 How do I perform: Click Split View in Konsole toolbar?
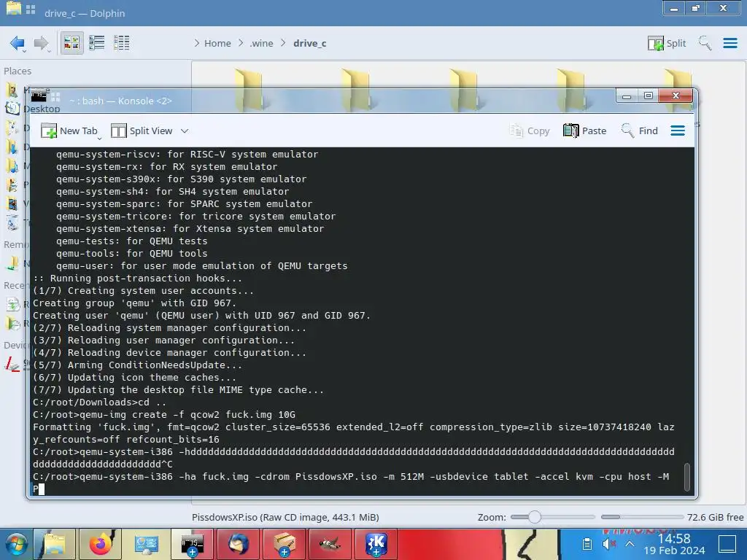pyautogui.click(x=142, y=131)
